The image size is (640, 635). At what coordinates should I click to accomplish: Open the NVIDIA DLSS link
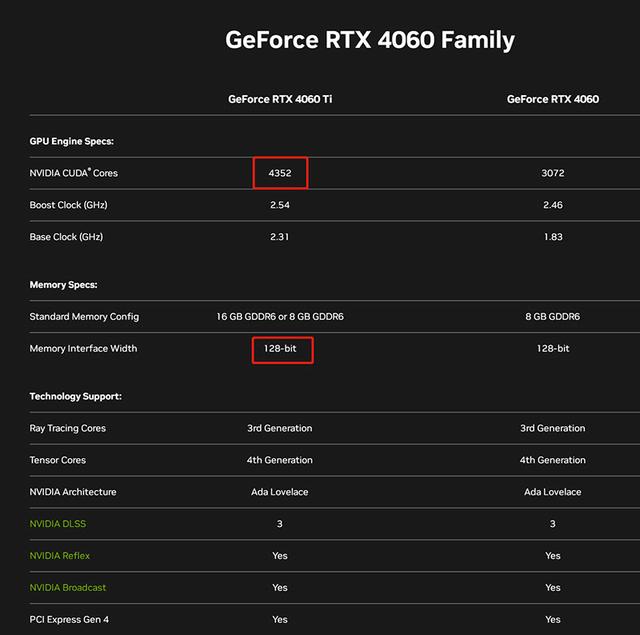[58, 524]
